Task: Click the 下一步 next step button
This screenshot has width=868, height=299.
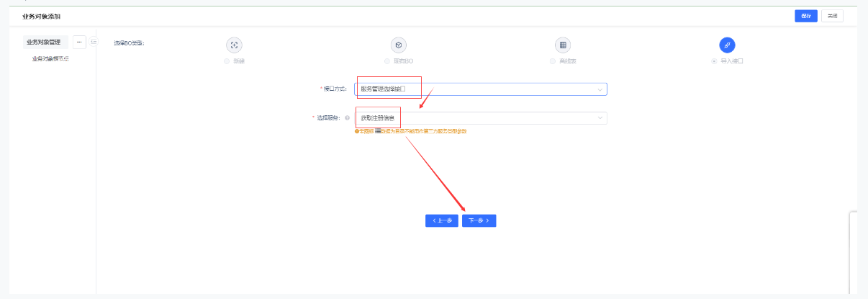Action: 479,220
